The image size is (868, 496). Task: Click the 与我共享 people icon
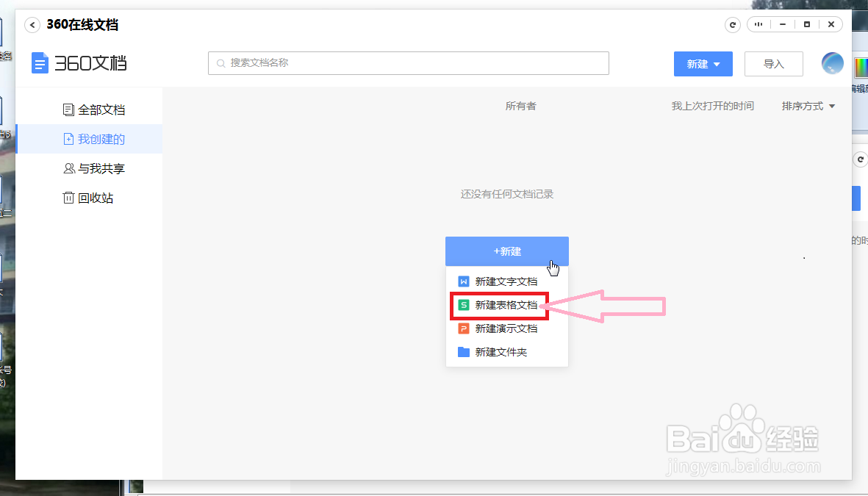coord(68,168)
